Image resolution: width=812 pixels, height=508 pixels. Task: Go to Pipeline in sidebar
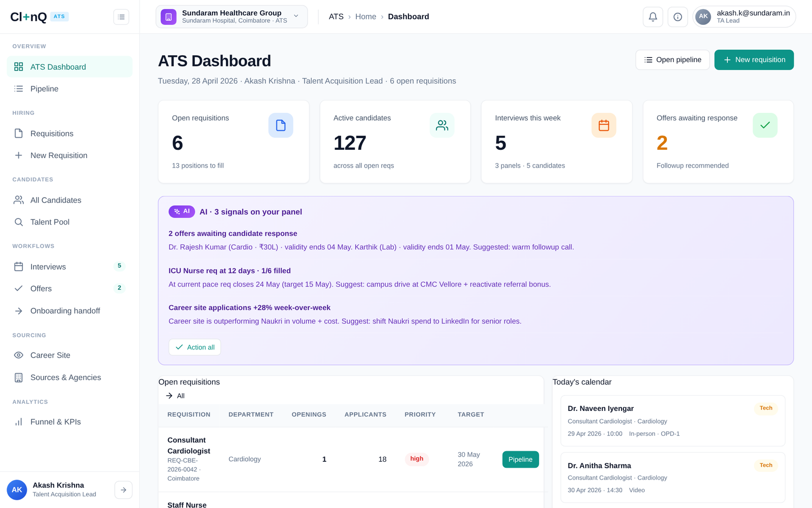(x=70, y=89)
